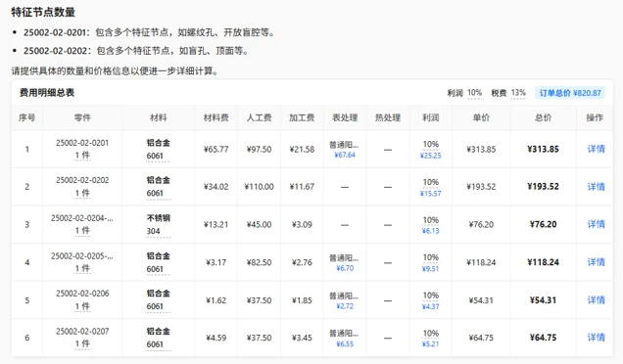Click the 费用明细总表 title

click(x=47, y=93)
